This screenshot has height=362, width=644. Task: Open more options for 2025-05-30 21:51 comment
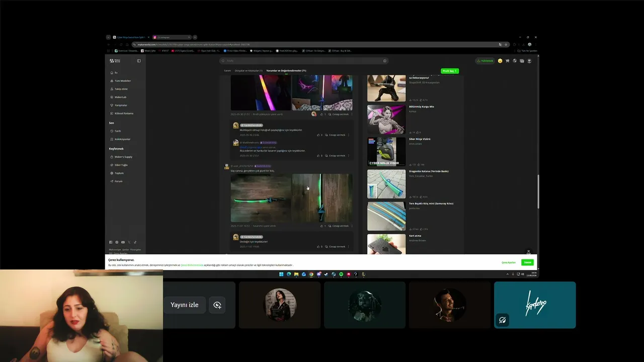coord(352,114)
